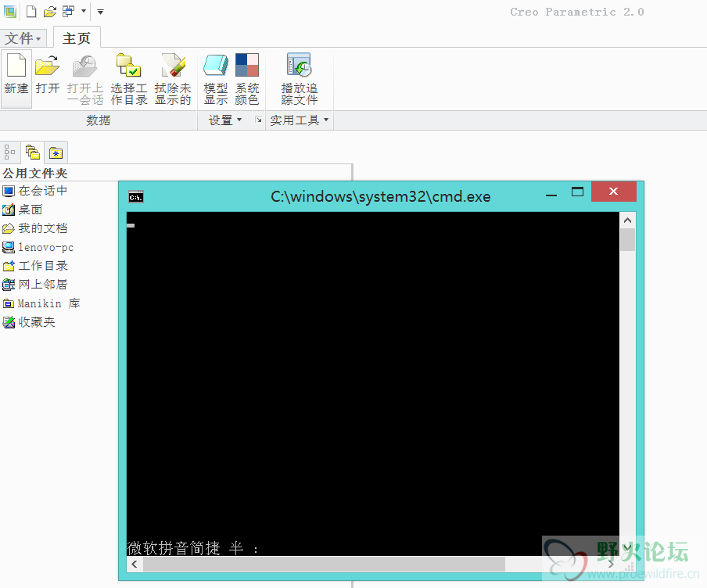The image size is (707, 588).
Task: Click the 我的文档 folder icon
Action: click(9, 228)
